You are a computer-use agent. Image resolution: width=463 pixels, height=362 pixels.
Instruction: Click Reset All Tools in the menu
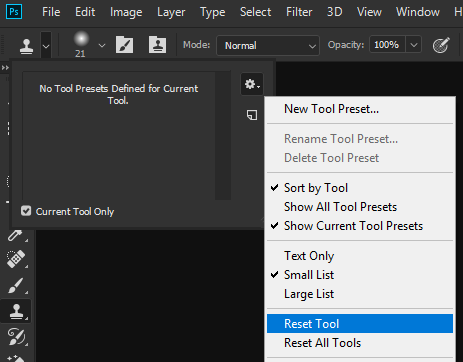tap(360, 343)
